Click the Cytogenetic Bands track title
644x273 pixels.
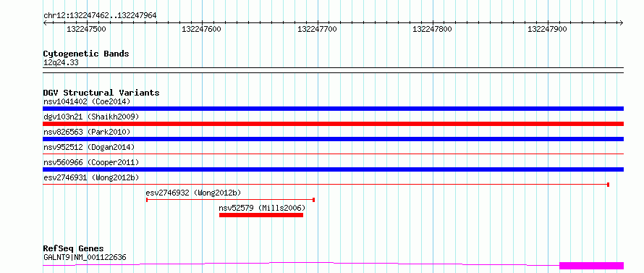[86, 54]
